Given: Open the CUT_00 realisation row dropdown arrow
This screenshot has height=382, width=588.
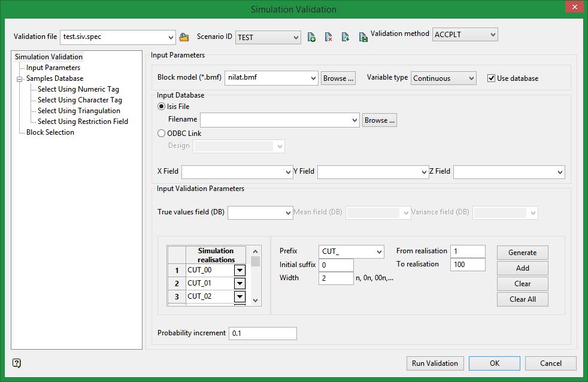Looking at the screenshot, I should click(240, 270).
